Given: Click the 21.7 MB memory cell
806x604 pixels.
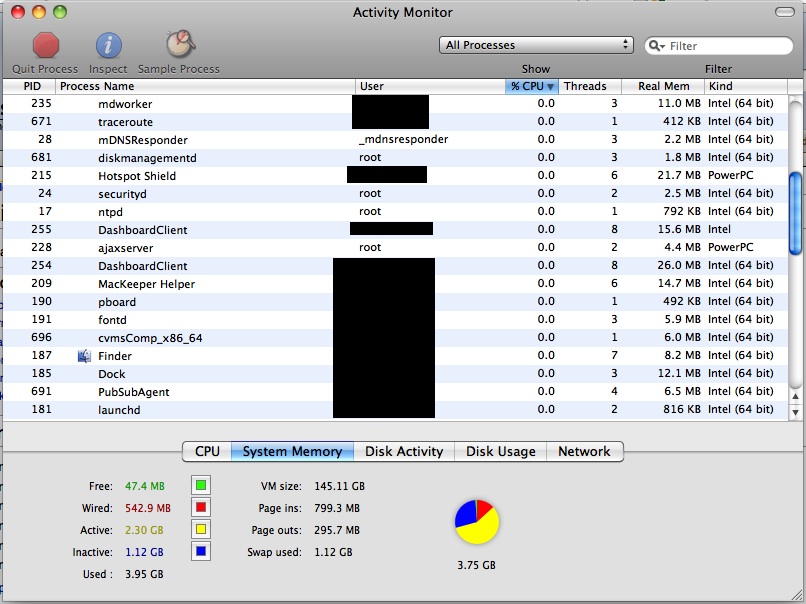Looking at the screenshot, I should (679, 175).
